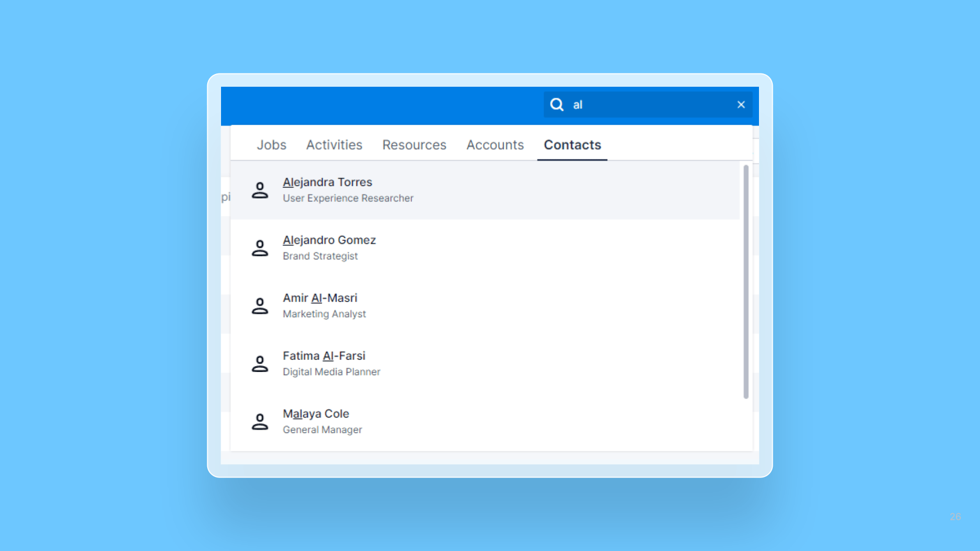Click the person icon beside Alejandro Gomez
Image resolution: width=980 pixels, height=551 pixels.
[260, 248]
